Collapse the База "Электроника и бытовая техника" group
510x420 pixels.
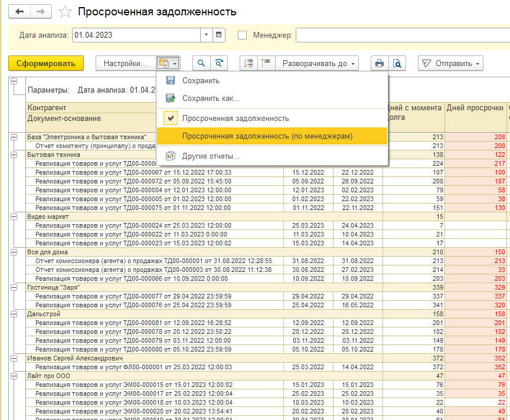[14, 137]
